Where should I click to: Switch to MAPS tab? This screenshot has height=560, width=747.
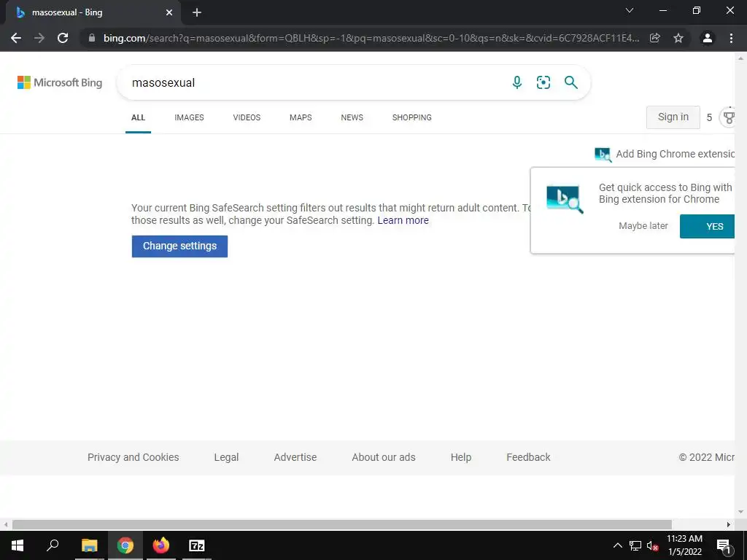301,117
